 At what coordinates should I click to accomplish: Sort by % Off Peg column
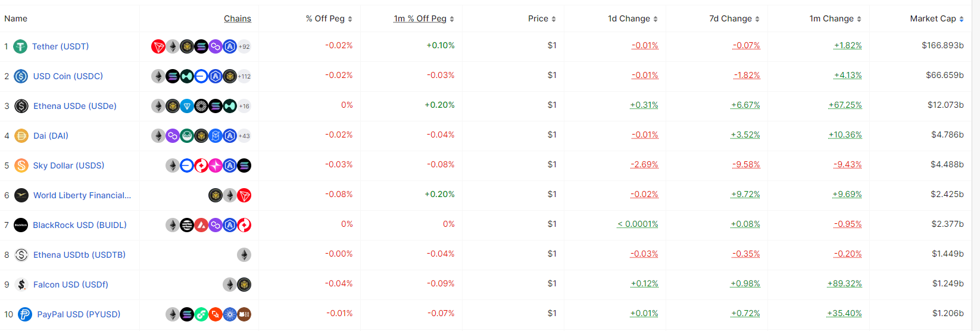point(329,18)
